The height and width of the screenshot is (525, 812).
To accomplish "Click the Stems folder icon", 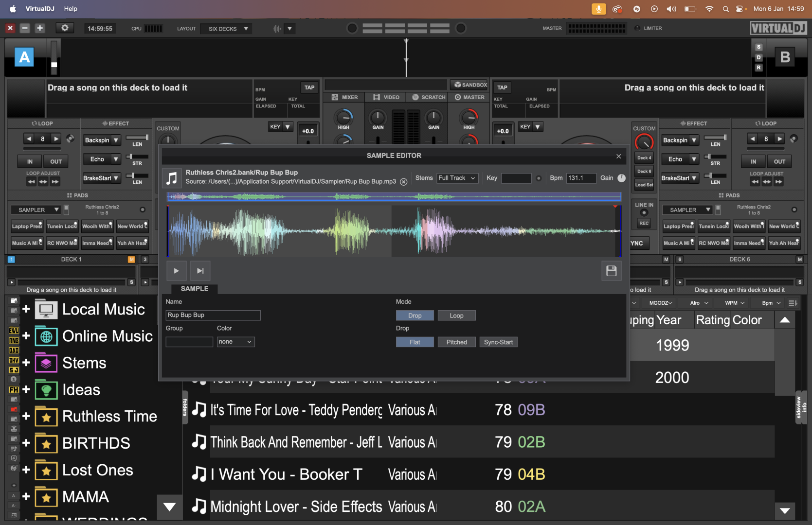I will pyautogui.click(x=46, y=363).
